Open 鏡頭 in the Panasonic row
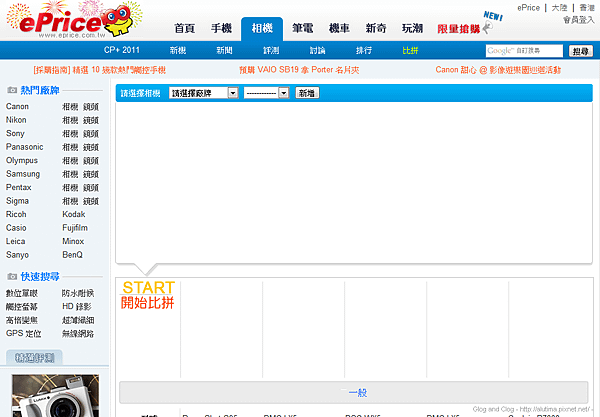The width and height of the screenshot is (600, 417). [91, 147]
